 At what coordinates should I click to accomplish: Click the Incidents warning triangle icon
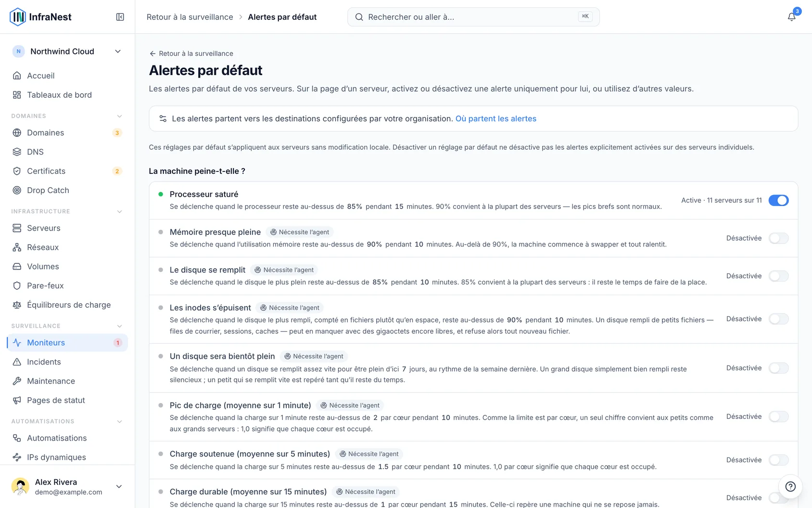coord(17,362)
